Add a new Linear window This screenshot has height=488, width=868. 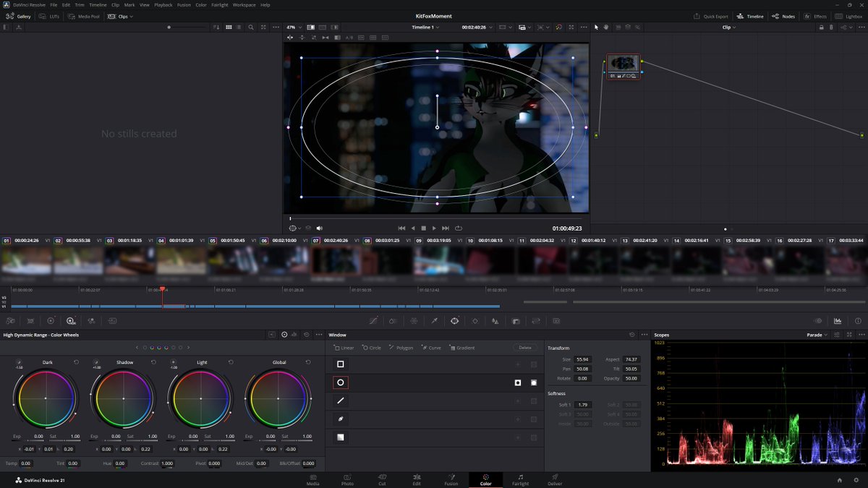[x=344, y=348]
